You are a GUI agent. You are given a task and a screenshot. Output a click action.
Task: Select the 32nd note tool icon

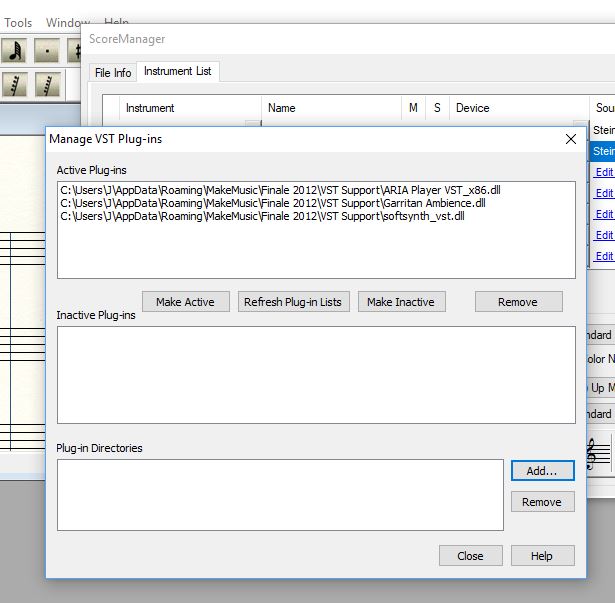14,51
